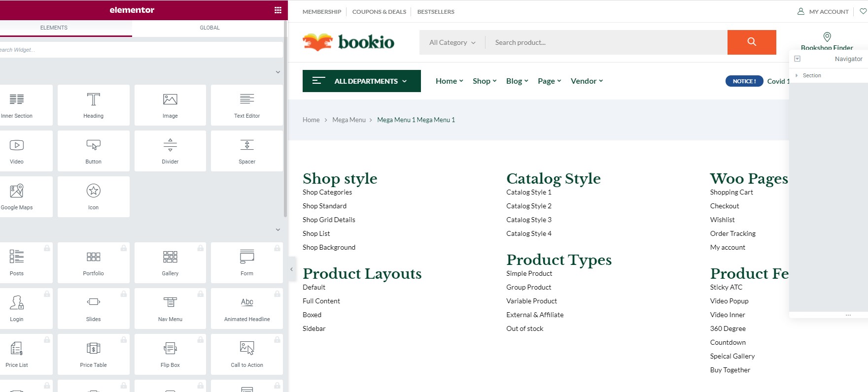This screenshot has width=868, height=392.
Task: Open the Shop menu item
Action: (x=485, y=81)
